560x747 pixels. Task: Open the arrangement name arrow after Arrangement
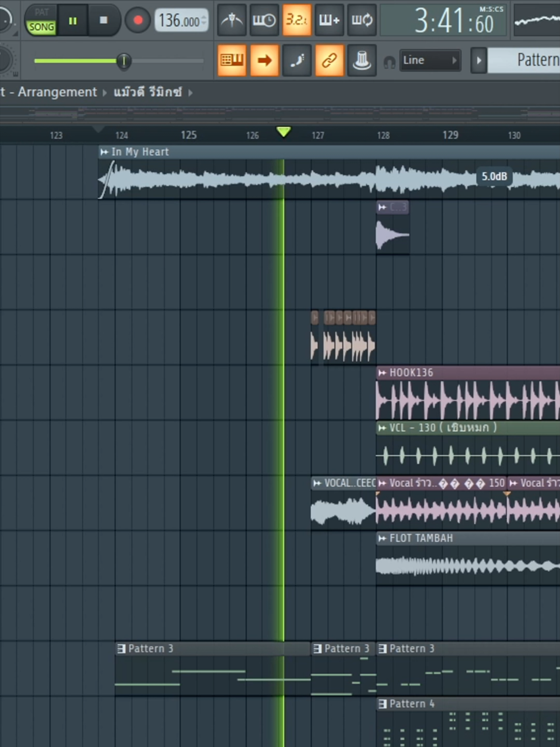(105, 93)
